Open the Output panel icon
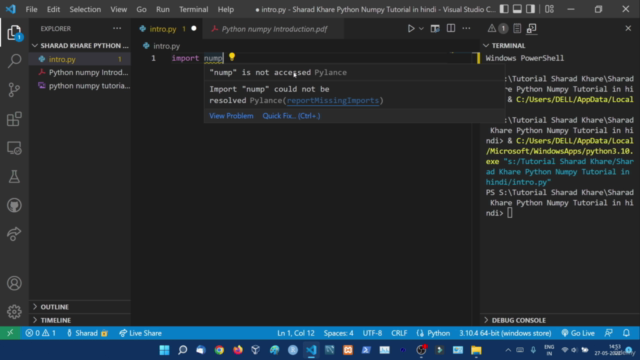Screen dimensions: 640x360 click(517, 28)
